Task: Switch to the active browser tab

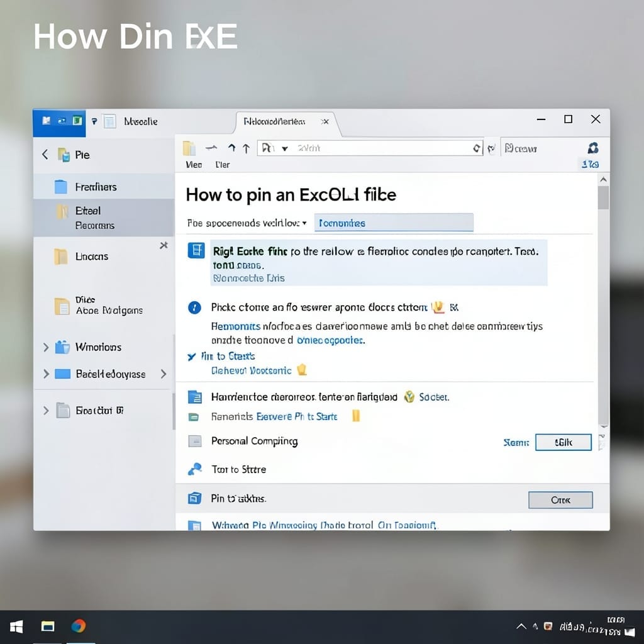Action: click(x=287, y=122)
